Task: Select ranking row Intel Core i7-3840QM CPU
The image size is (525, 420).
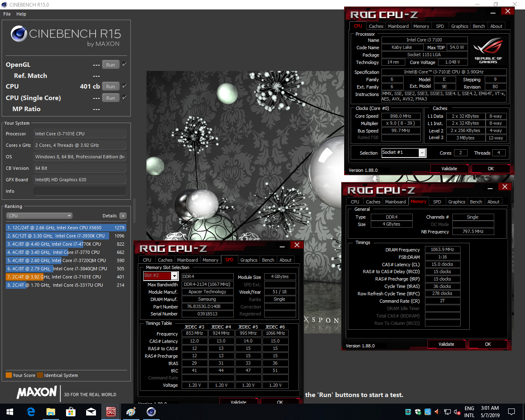Action: coord(66,269)
